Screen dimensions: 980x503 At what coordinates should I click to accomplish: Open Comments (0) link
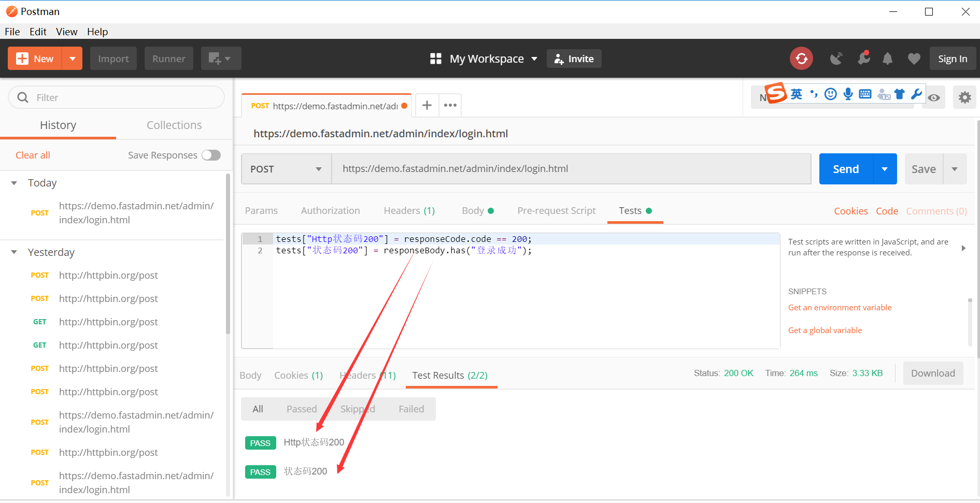[936, 211]
